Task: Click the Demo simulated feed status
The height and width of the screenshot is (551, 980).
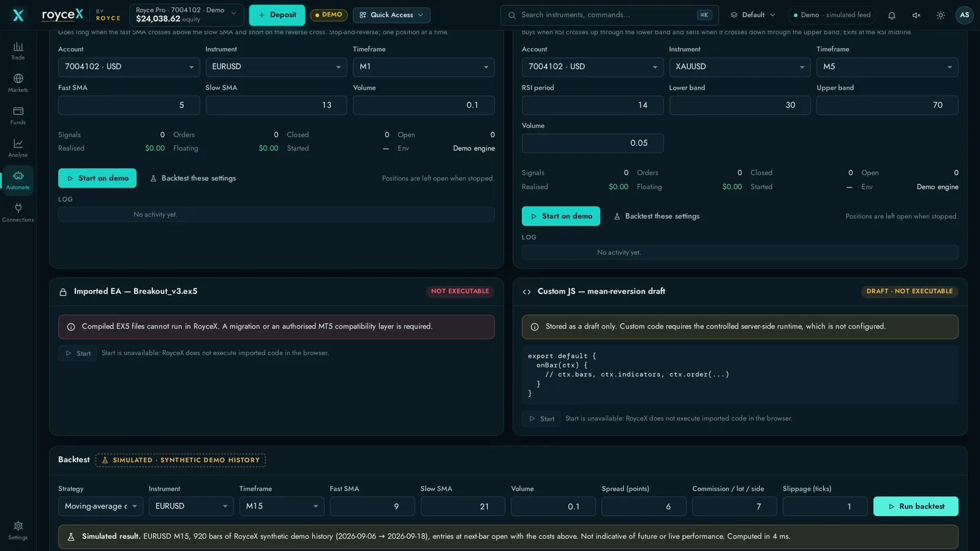Action: [x=832, y=15]
